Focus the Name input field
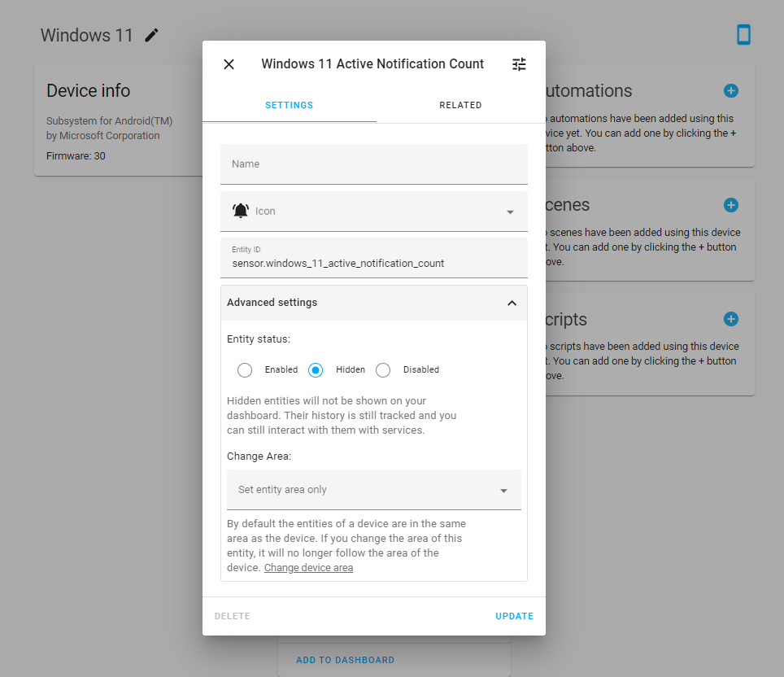The height and width of the screenshot is (677, 784). 374,164
